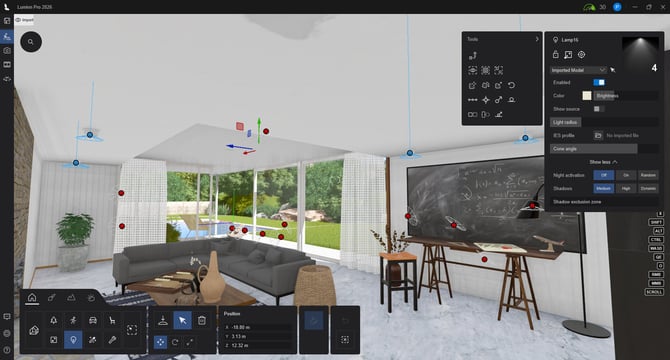
Task: Click the Delete trash can tool
Action: click(202, 320)
